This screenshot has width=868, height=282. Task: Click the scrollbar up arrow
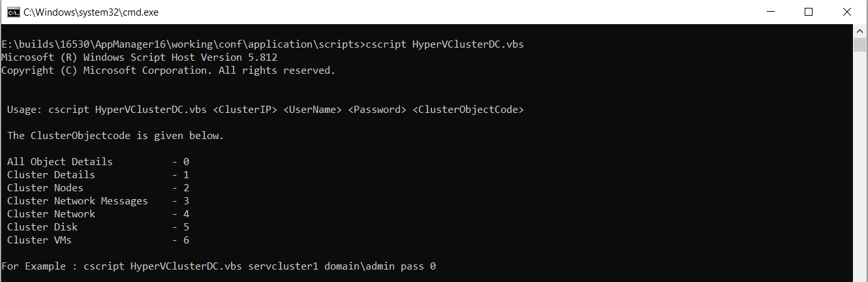pos(861,30)
